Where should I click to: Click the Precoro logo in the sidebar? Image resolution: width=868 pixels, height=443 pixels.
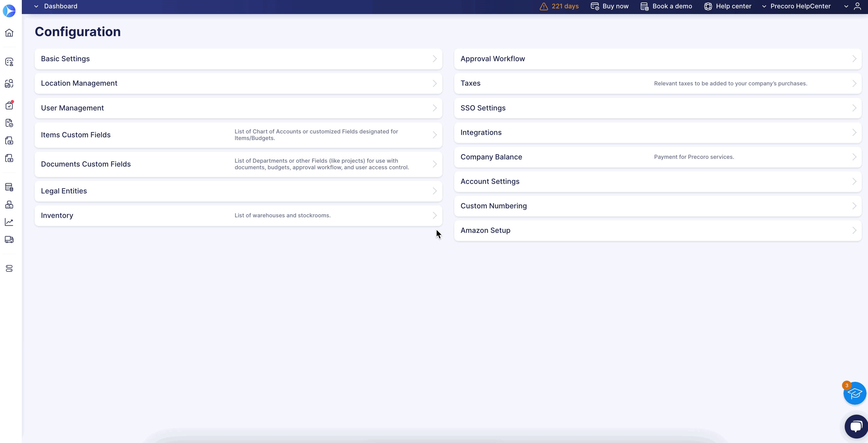click(9, 11)
